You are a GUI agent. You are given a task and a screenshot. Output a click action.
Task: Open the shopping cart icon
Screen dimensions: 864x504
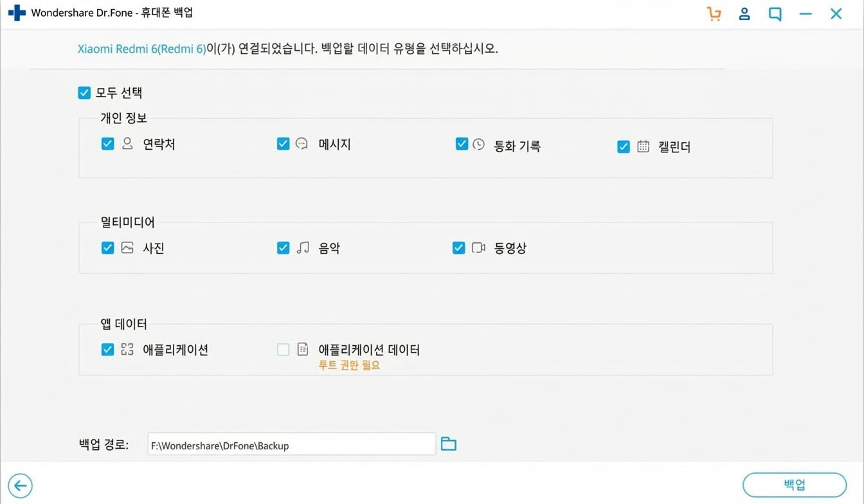coord(714,14)
